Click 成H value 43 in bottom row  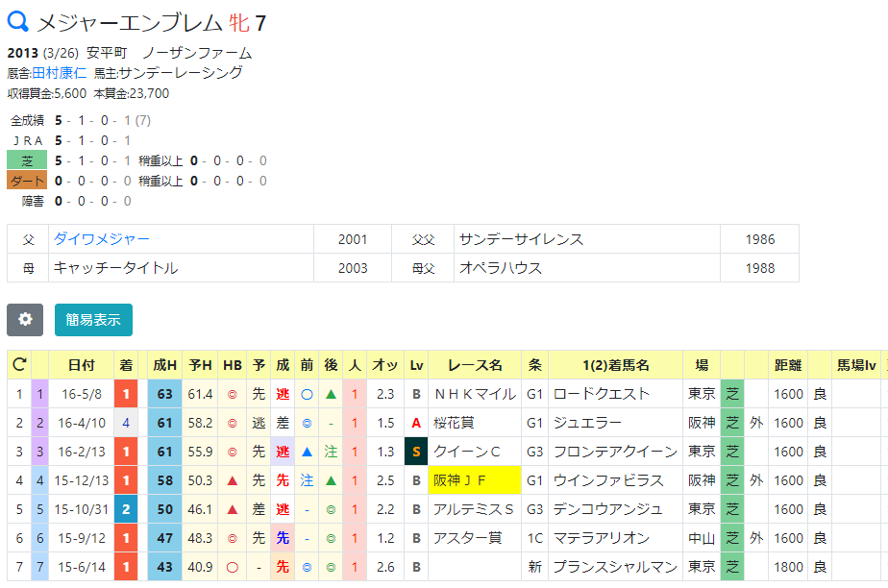pos(164,567)
